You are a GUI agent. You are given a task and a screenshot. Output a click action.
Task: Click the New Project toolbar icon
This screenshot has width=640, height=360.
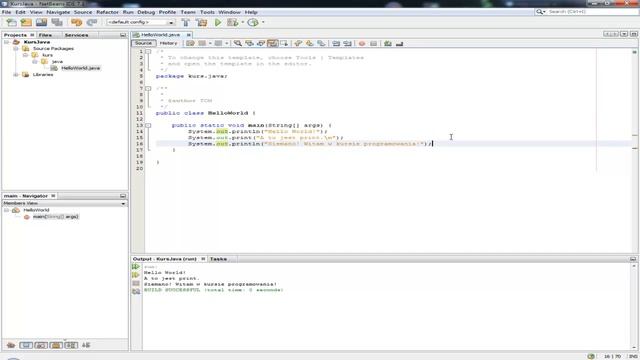pos(26,22)
